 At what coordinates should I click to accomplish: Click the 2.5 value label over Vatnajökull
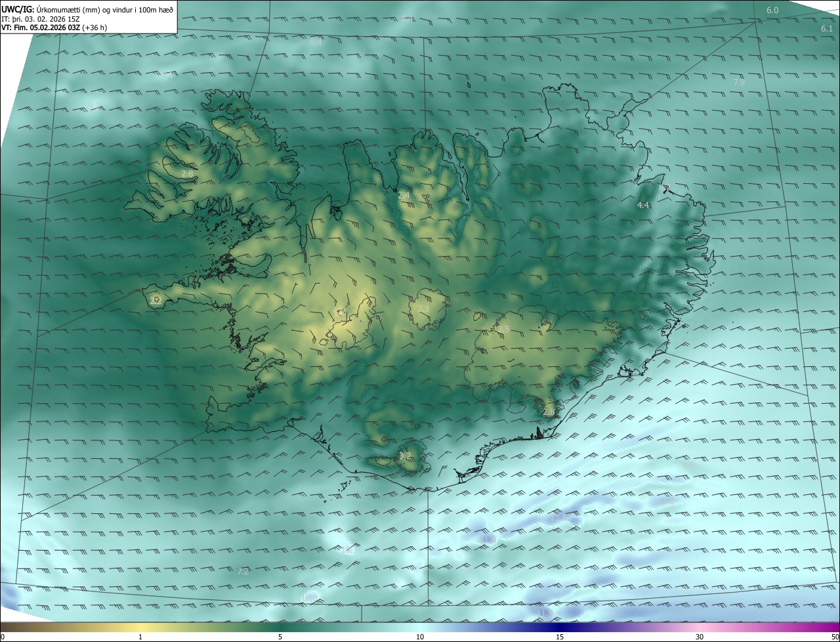click(503, 330)
